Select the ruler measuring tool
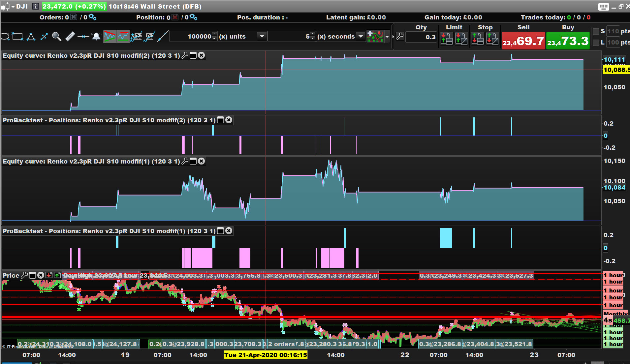 click(70, 37)
